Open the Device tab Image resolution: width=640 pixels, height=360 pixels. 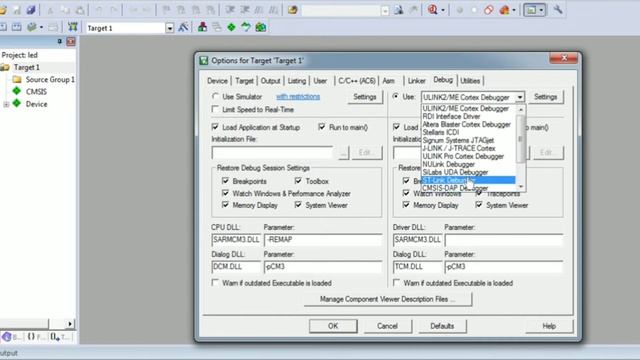217,81
